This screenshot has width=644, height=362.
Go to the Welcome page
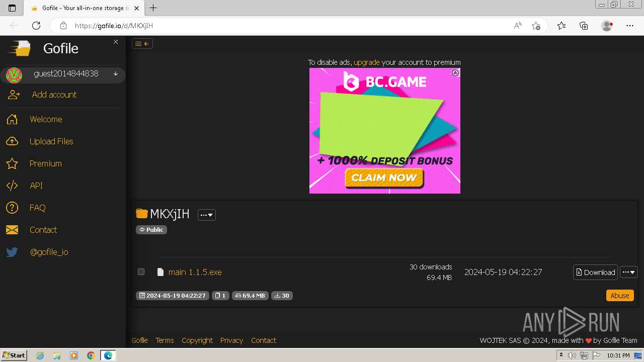tap(46, 119)
